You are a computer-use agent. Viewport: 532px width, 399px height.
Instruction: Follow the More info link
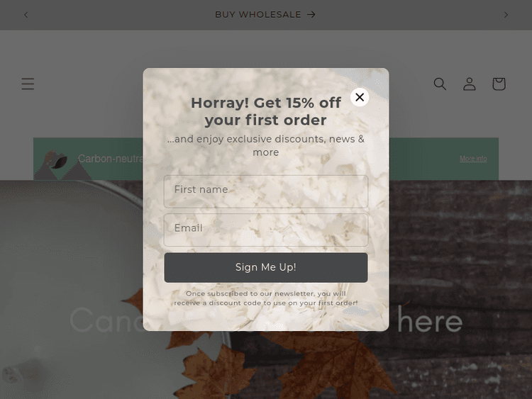click(473, 159)
